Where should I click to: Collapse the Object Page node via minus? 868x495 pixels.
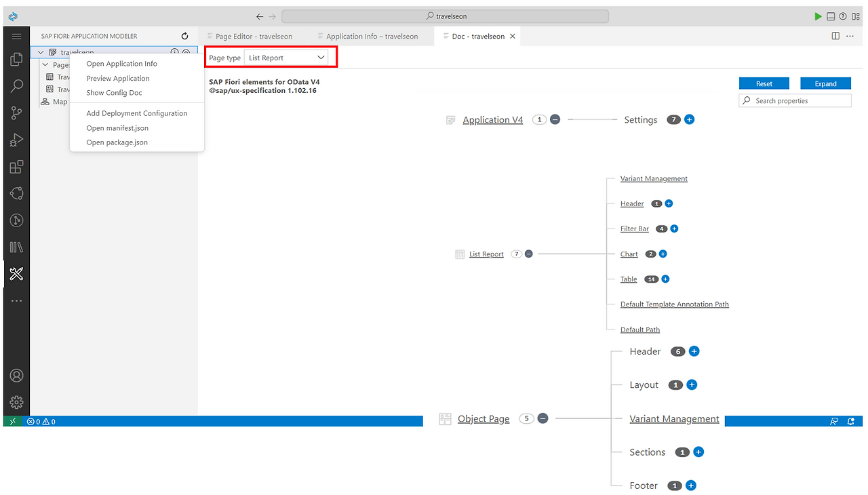542,418
